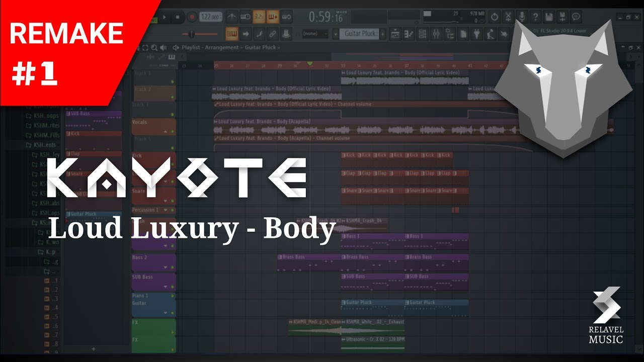Viewport: 644px width, 362px height.
Task: Arm the red record button
Action: click(191, 17)
